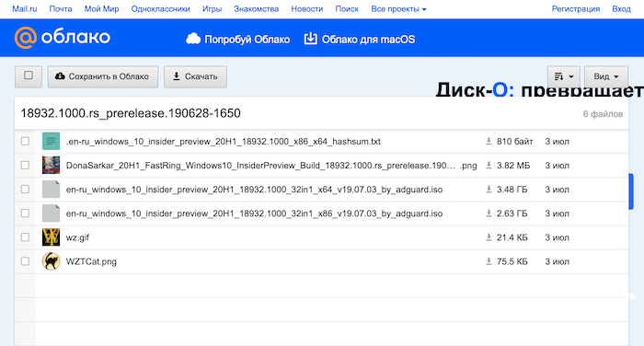
Task: Open the Вид view dropdown
Action: [x=606, y=77]
